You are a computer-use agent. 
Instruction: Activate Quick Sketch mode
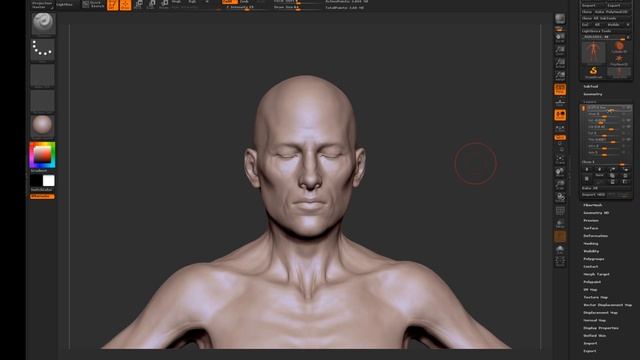coord(93,4)
